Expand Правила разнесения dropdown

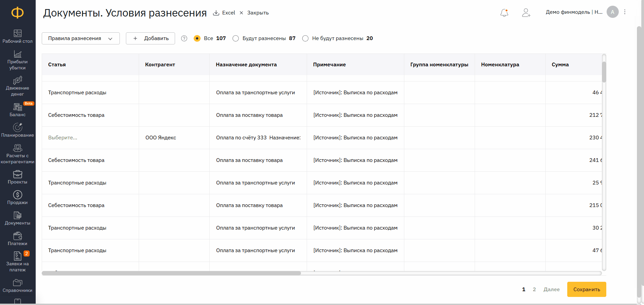[80, 38]
